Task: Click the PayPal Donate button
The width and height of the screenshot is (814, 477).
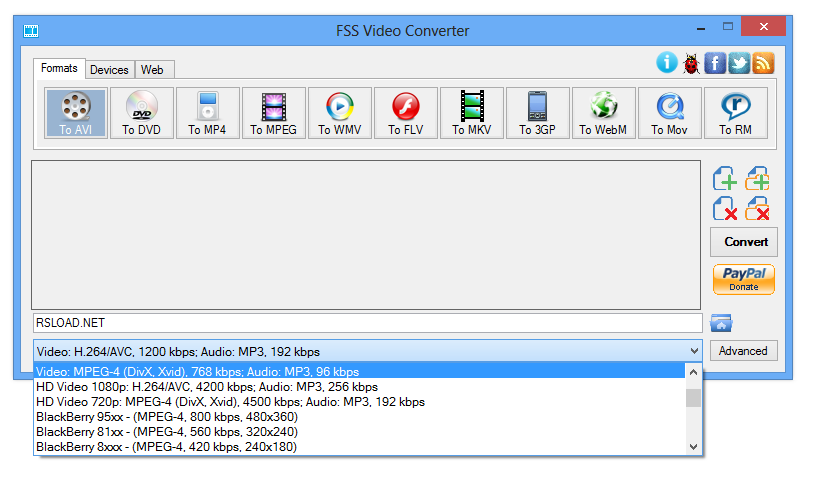Action: 744,279
